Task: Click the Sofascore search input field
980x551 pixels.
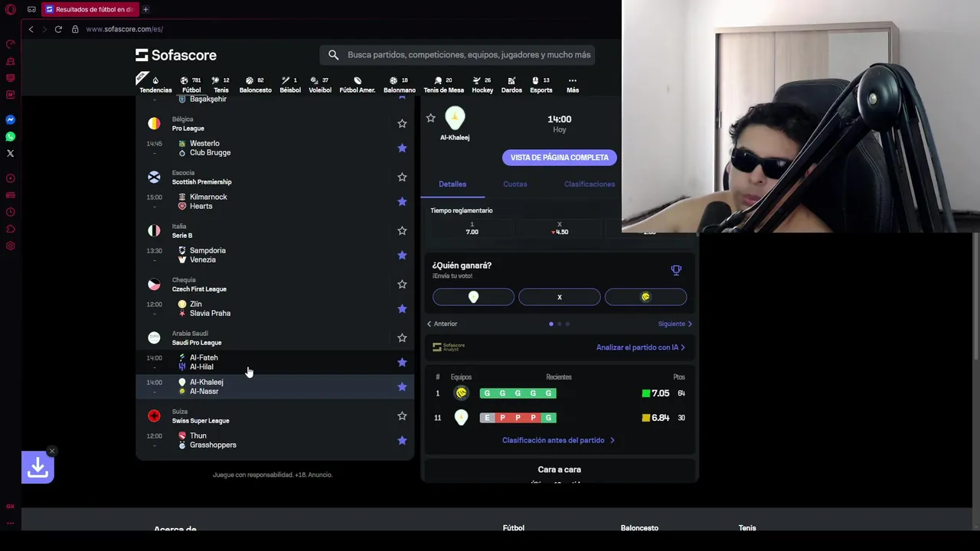Action: point(469,55)
